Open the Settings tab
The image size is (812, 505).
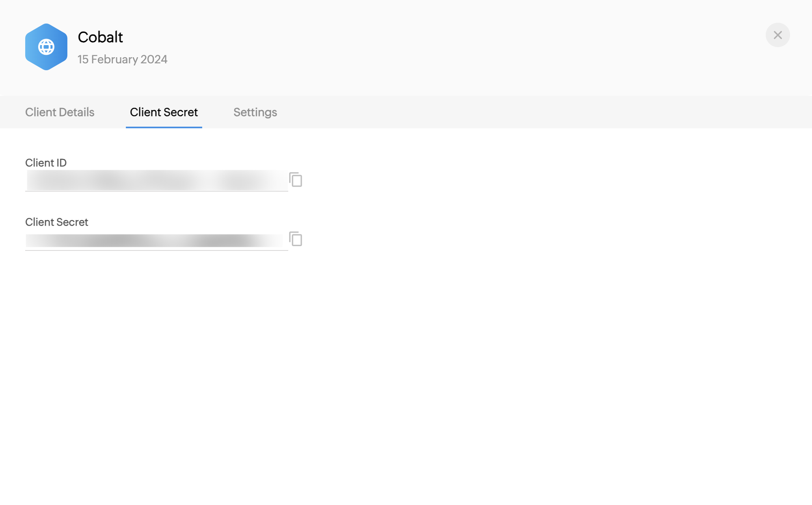point(255,112)
